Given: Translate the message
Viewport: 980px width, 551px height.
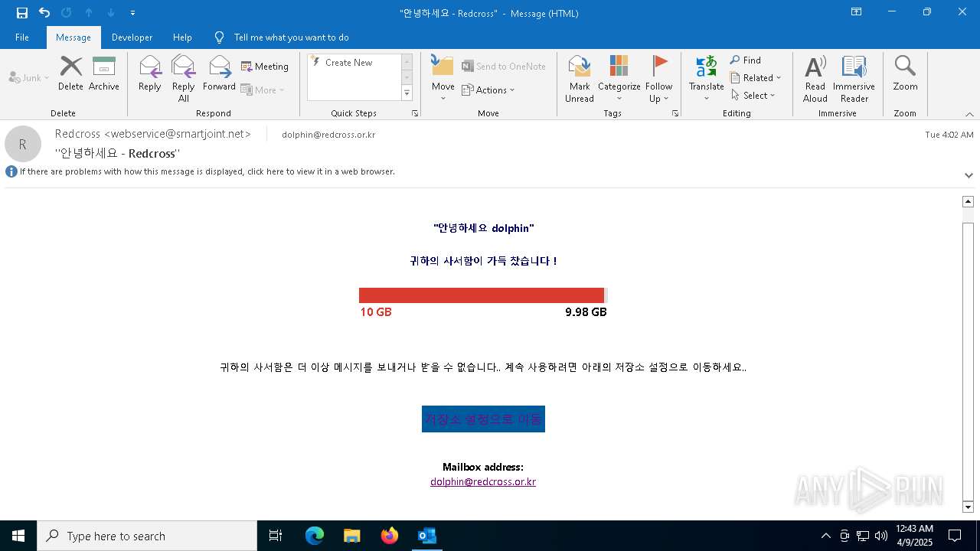Looking at the screenshot, I should (x=706, y=78).
